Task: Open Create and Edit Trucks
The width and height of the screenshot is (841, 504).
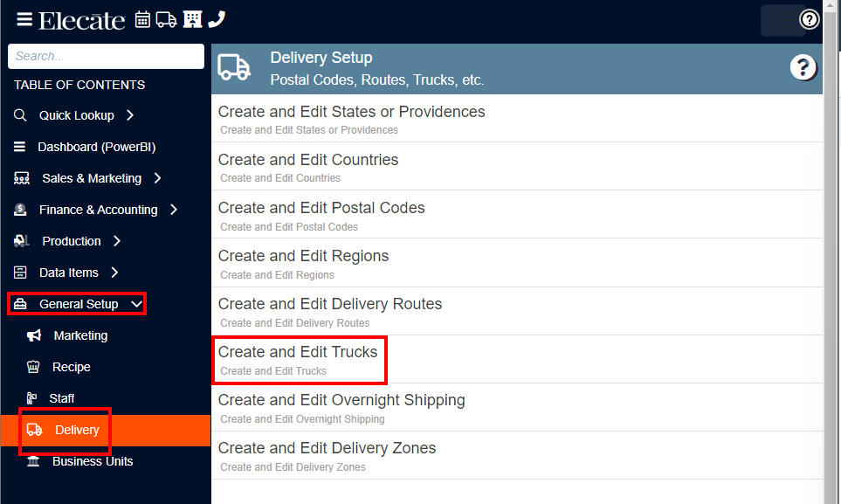Action: click(x=517, y=360)
